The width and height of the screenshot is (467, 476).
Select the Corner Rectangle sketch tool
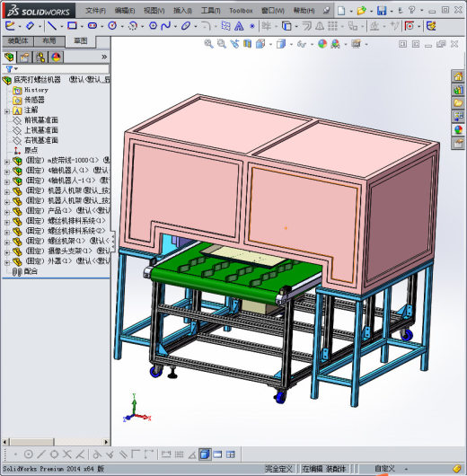72,26
